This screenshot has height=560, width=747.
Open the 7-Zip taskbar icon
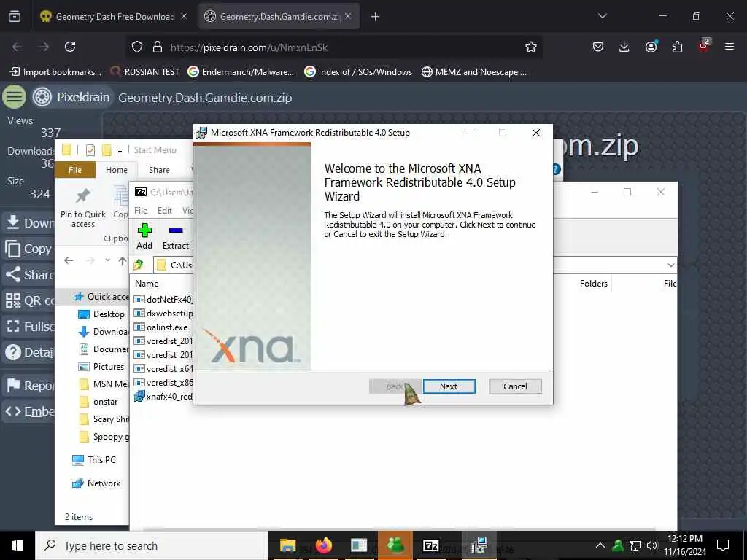tap(430, 545)
